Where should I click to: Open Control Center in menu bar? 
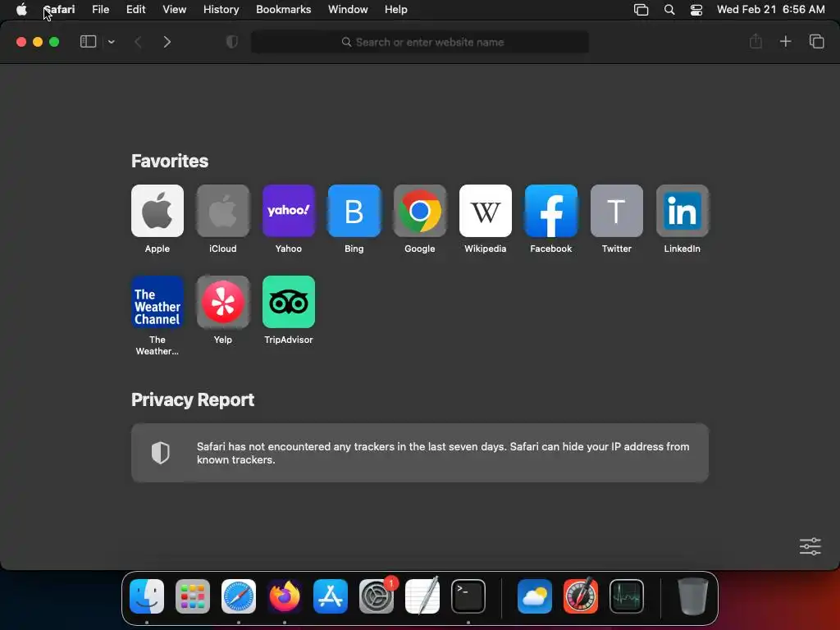pos(696,10)
